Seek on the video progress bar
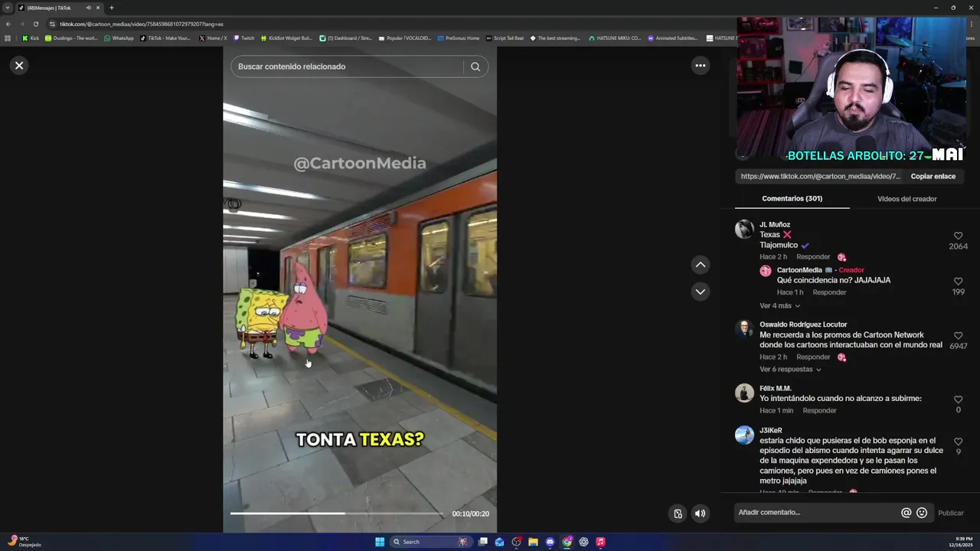 click(337, 514)
